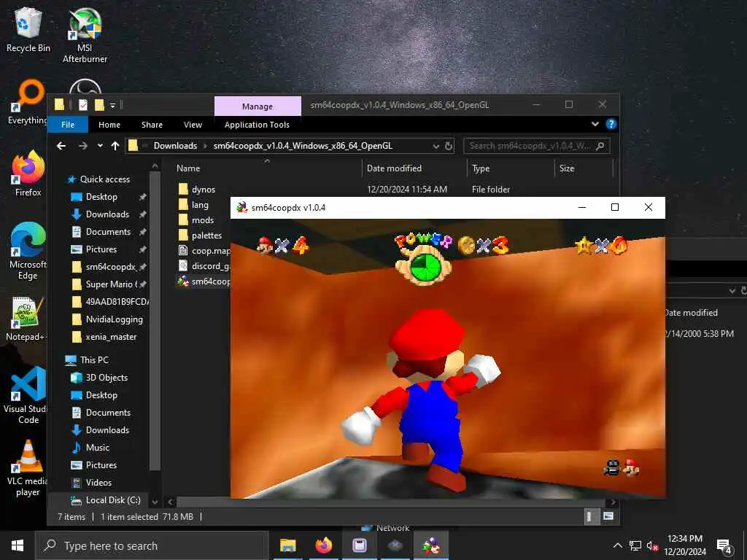Viewport: 747px width, 560px height.
Task: Open the address bar history dropdown
Action: (436, 146)
